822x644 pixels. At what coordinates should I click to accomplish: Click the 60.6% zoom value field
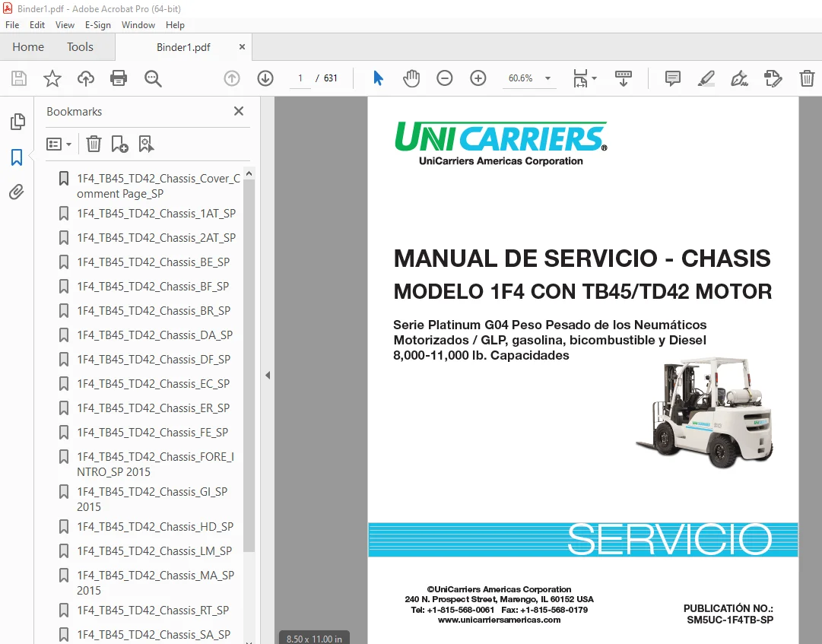tap(521, 78)
